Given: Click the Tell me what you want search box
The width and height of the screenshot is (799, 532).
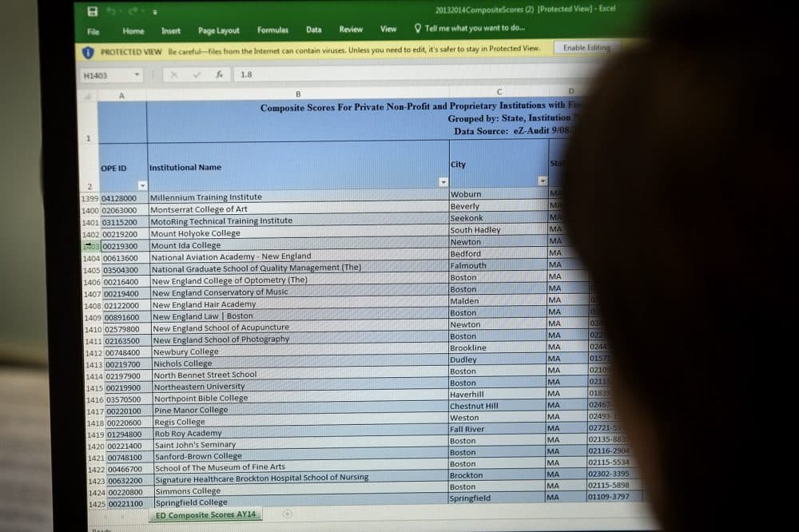Looking at the screenshot, I should pos(470,29).
